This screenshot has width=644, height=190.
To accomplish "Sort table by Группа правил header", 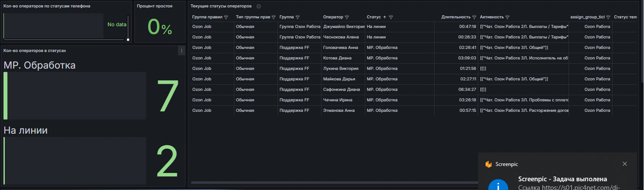I will [207, 17].
